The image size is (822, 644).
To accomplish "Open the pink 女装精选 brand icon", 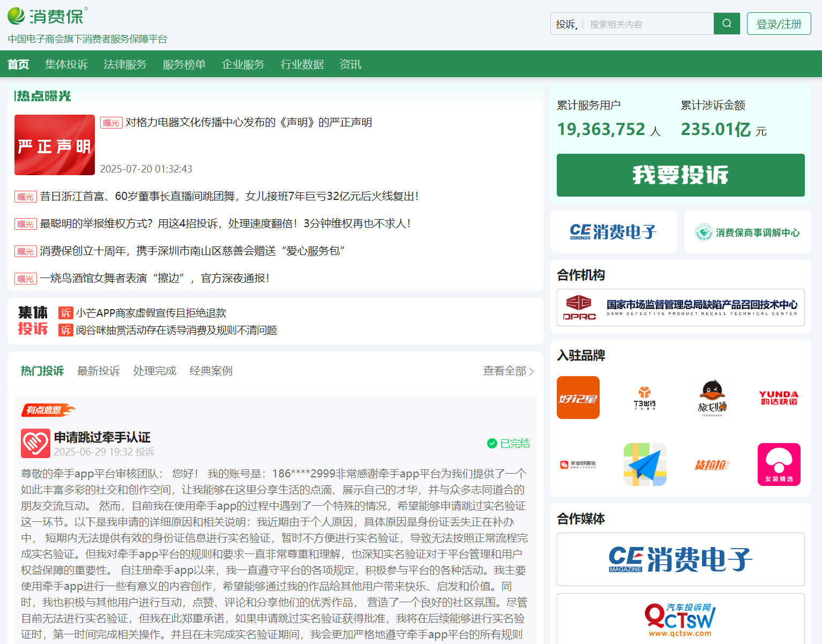I will click(779, 465).
